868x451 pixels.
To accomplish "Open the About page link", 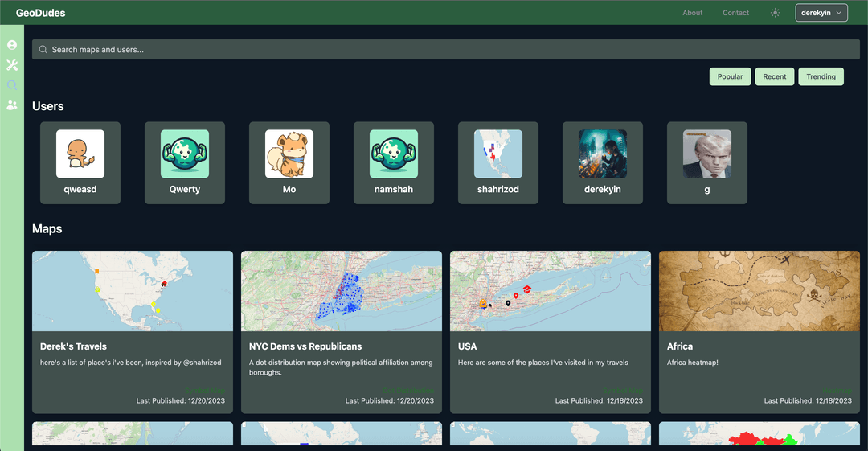I will 692,13.
